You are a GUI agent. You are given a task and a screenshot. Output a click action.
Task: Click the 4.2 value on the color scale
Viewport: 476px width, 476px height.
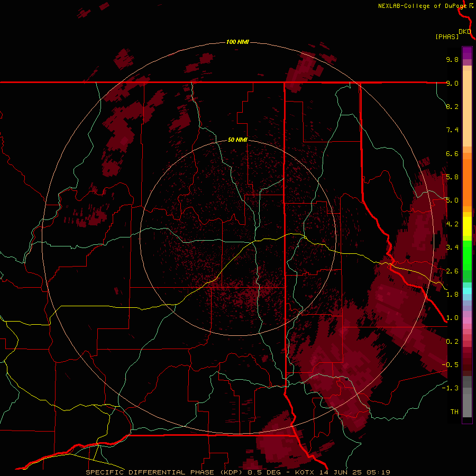pos(452,224)
